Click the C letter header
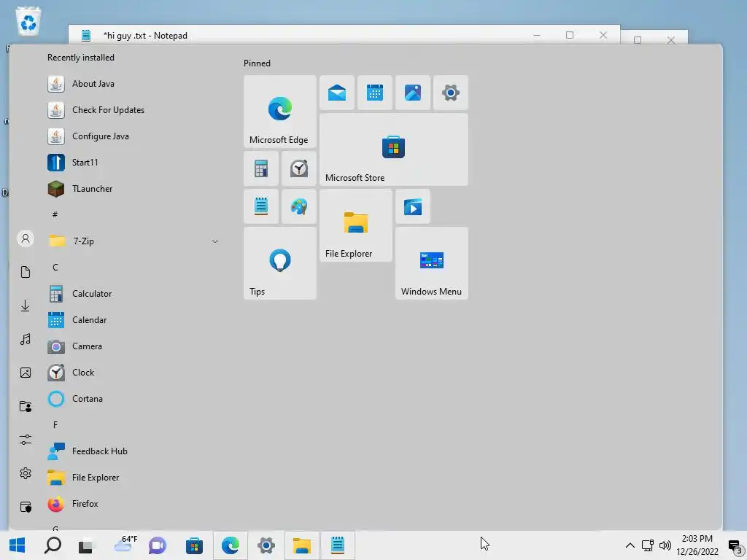Screen dimensions: 747x560 pyautogui.click(x=55, y=267)
